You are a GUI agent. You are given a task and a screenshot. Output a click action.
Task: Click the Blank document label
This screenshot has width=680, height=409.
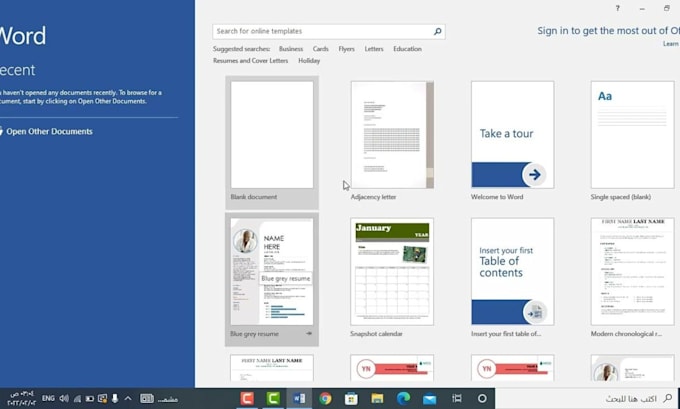pos(254,197)
